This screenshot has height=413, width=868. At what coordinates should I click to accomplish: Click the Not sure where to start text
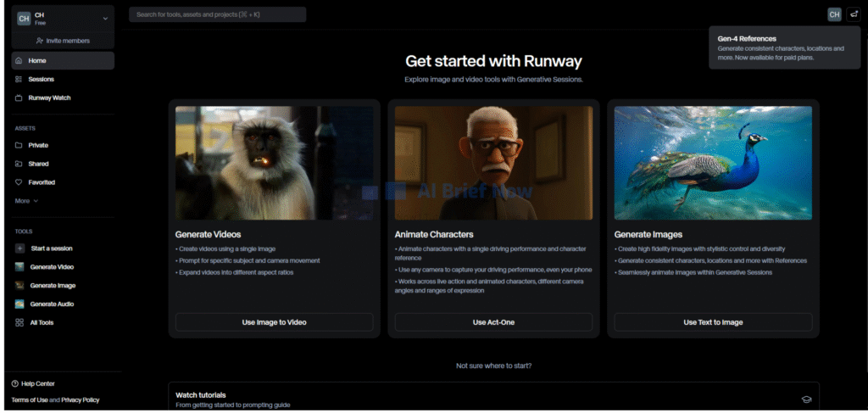493,366
